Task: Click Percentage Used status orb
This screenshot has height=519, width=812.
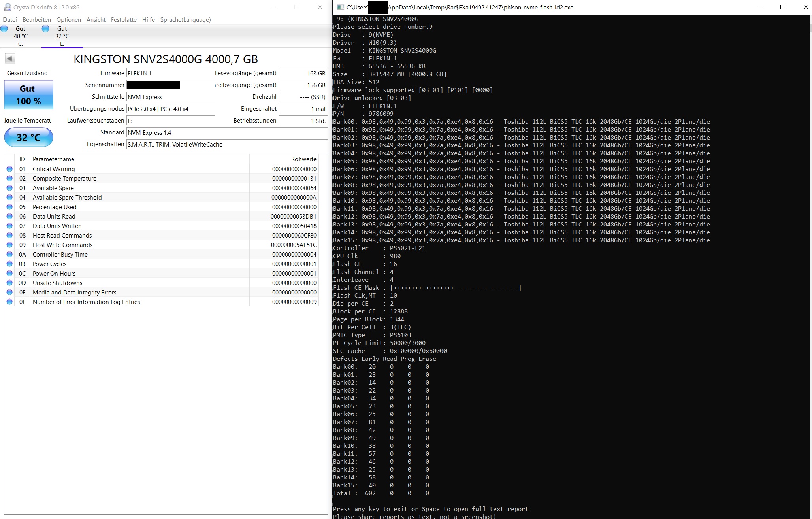Action: point(9,207)
